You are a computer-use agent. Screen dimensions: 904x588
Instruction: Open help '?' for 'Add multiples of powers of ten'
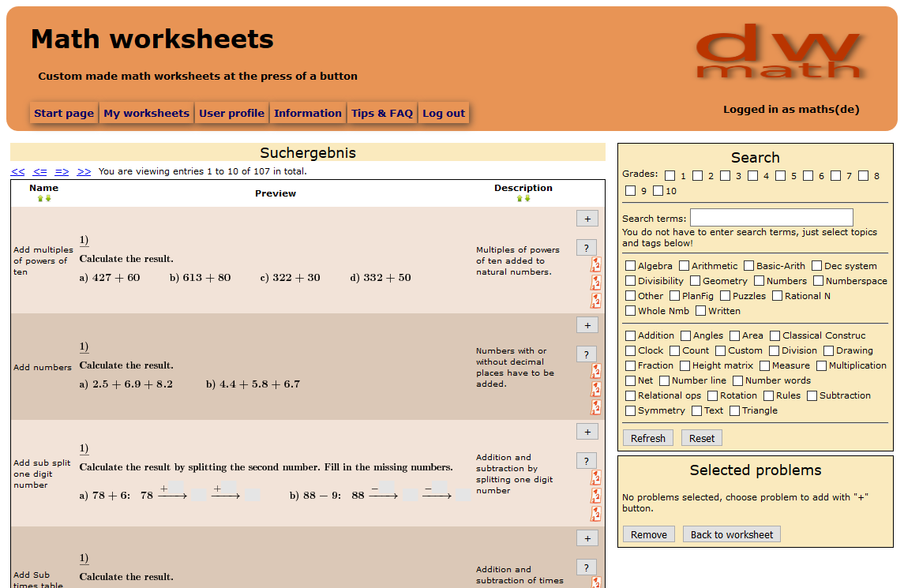[587, 248]
